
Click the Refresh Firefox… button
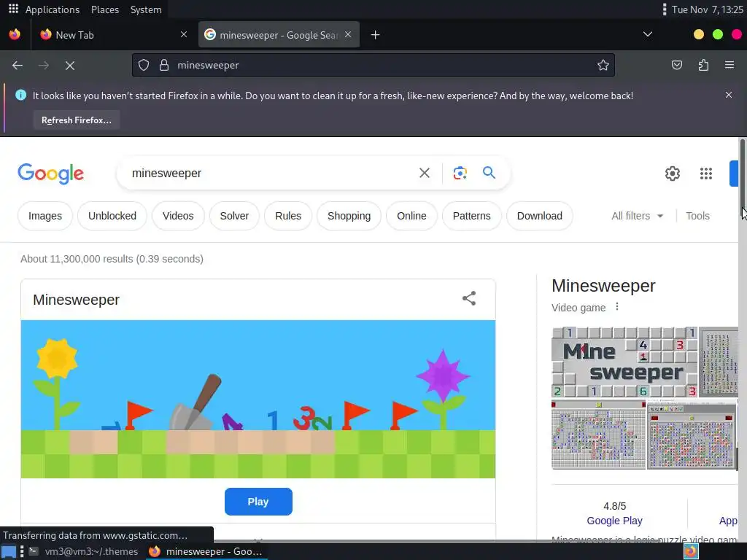(x=76, y=120)
